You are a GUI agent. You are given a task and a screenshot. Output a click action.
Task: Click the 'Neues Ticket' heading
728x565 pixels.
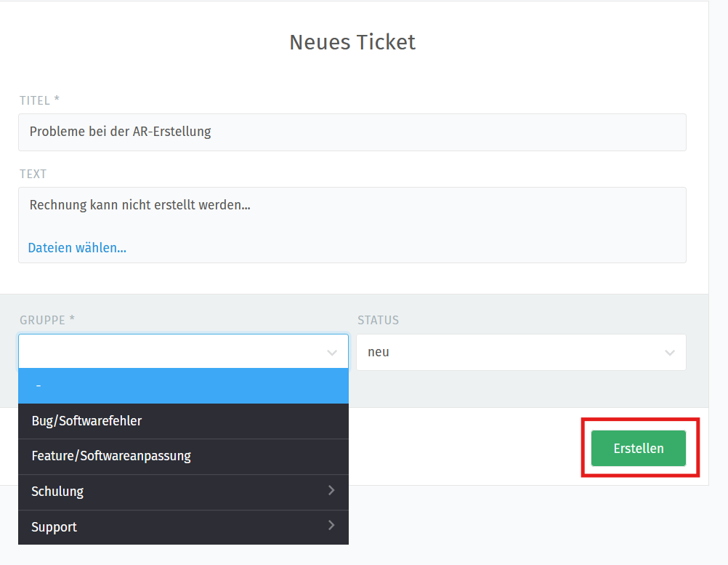352,42
